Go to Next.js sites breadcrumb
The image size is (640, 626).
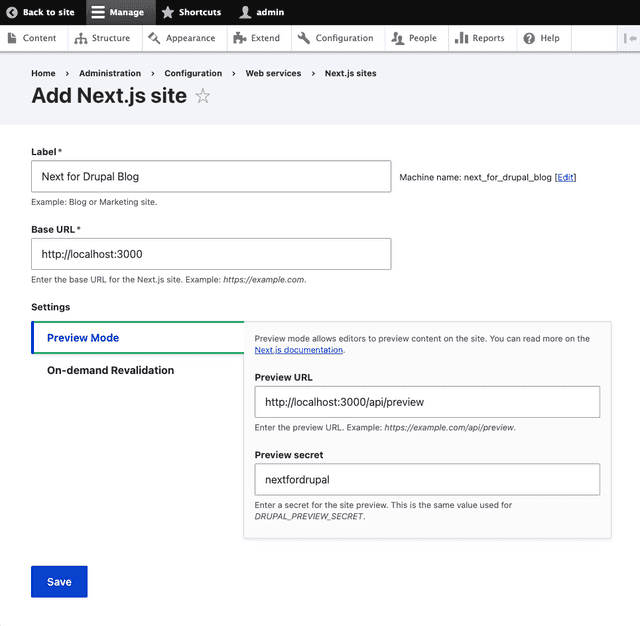350,73
